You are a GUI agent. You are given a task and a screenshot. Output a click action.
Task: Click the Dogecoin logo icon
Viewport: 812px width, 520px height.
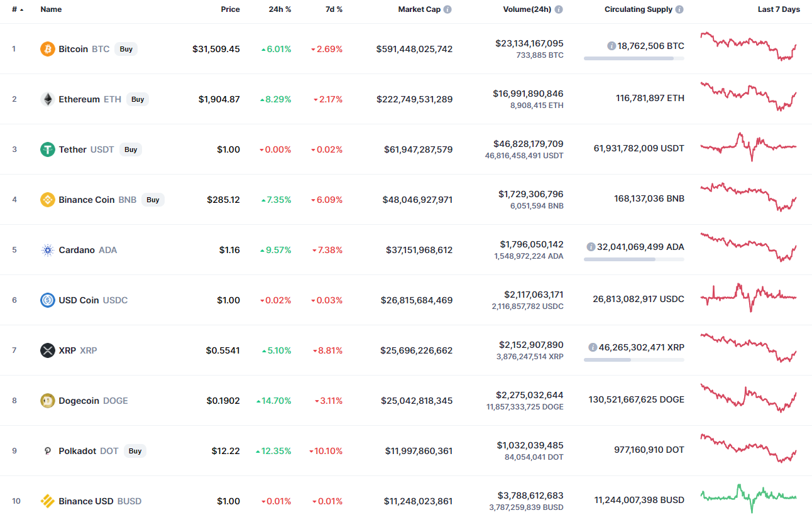48,401
